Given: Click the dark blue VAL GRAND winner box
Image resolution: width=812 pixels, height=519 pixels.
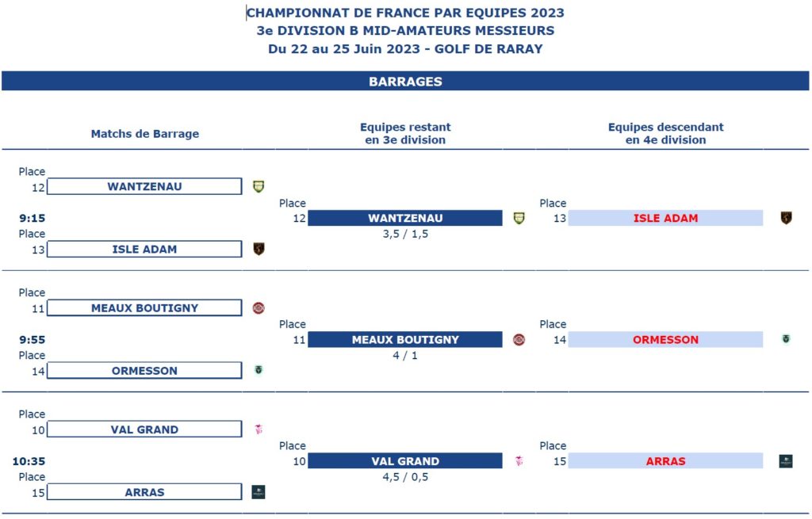Looking at the screenshot, I should tap(405, 461).
